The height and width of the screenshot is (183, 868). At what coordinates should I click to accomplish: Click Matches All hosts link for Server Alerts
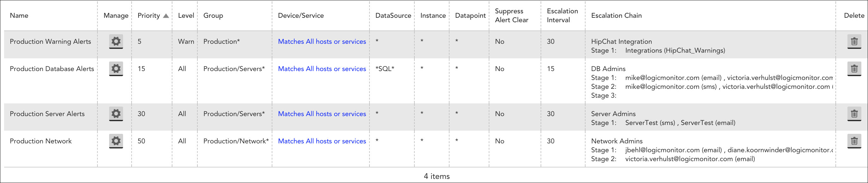pyautogui.click(x=322, y=114)
